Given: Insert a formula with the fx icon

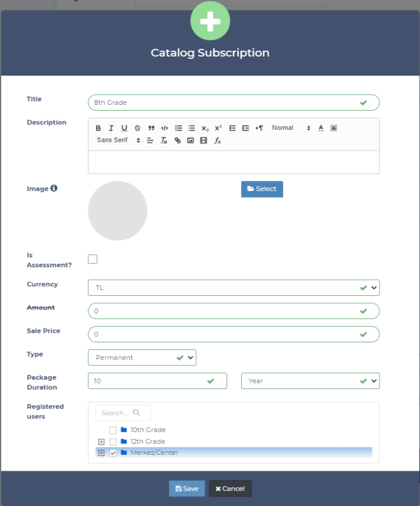Looking at the screenshot, I should 217,140.
